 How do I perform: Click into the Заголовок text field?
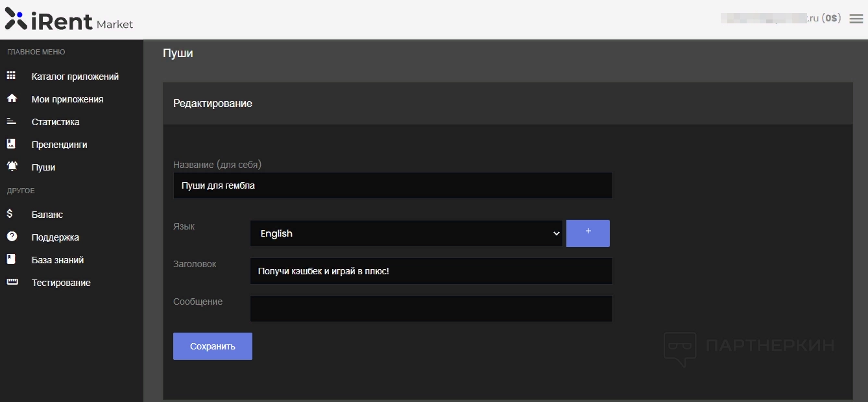click(x=431, y=271)
